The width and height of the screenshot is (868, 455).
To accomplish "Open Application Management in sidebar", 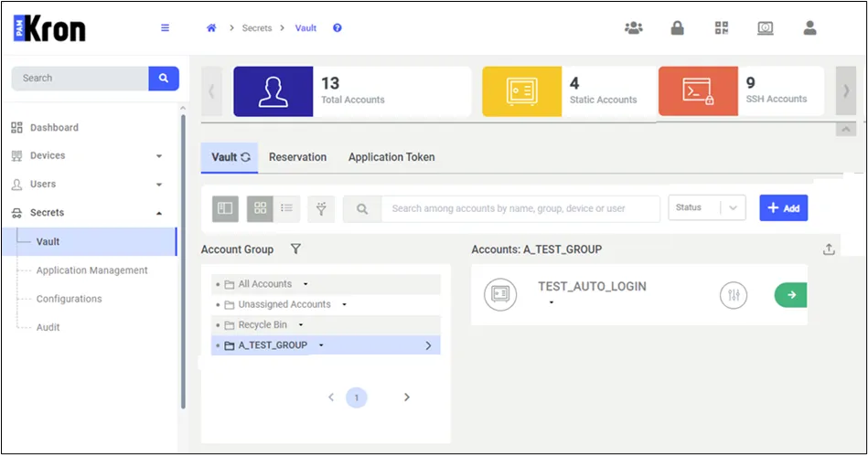I will [91, 270].
